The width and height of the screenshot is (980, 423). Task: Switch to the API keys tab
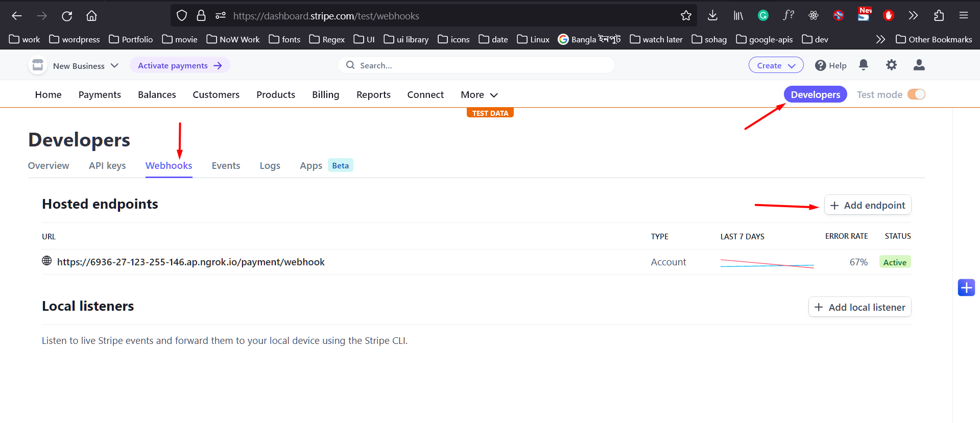107,165
